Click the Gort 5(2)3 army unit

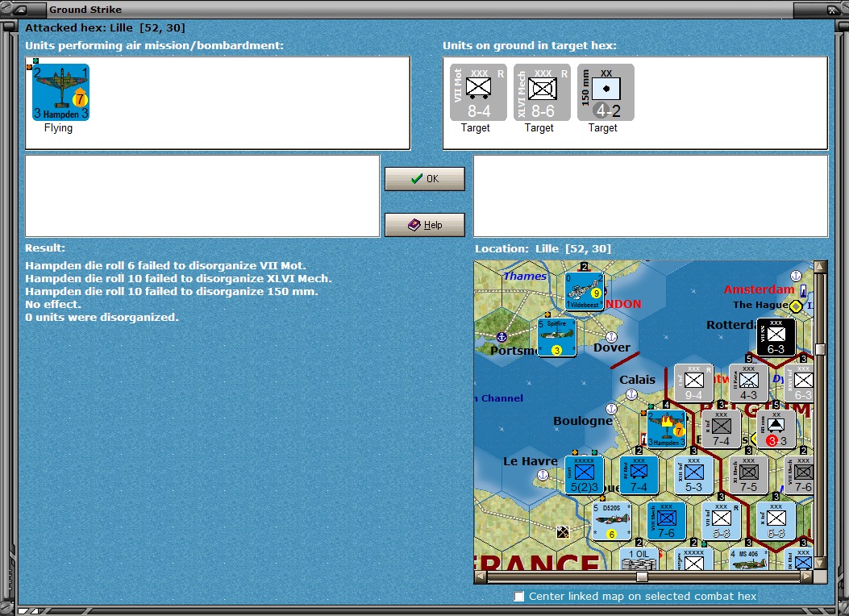[585, 475]
